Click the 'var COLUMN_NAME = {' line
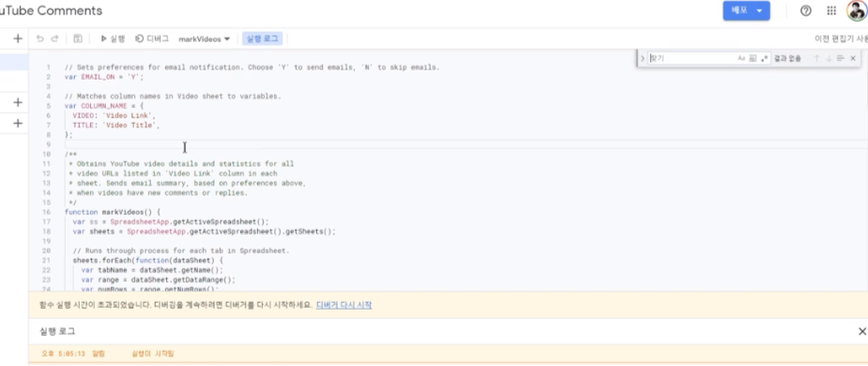 click(x=104, y=106)
